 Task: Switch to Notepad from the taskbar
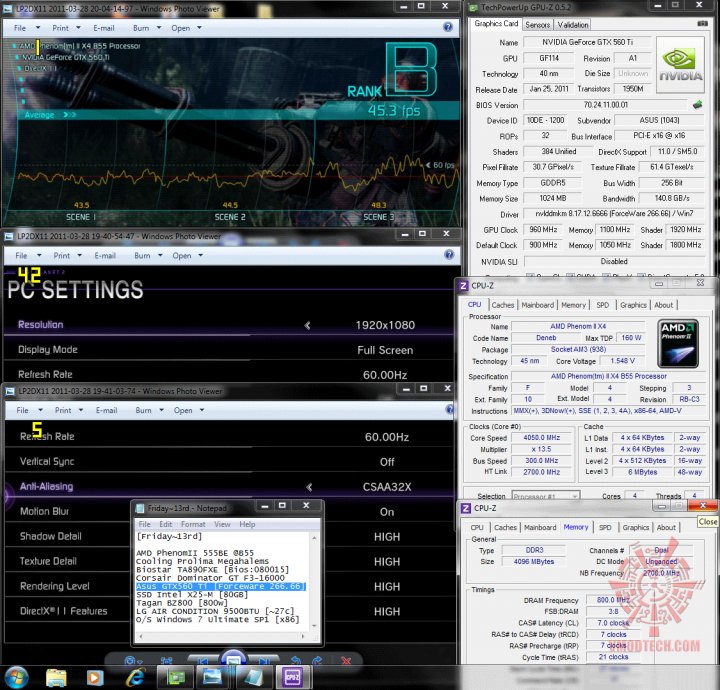253,678
